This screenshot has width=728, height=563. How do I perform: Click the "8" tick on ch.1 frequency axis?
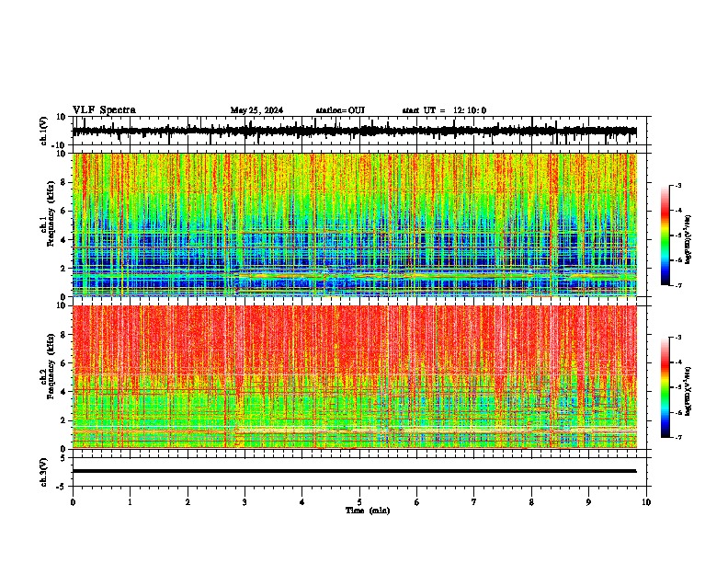point(64,182)
